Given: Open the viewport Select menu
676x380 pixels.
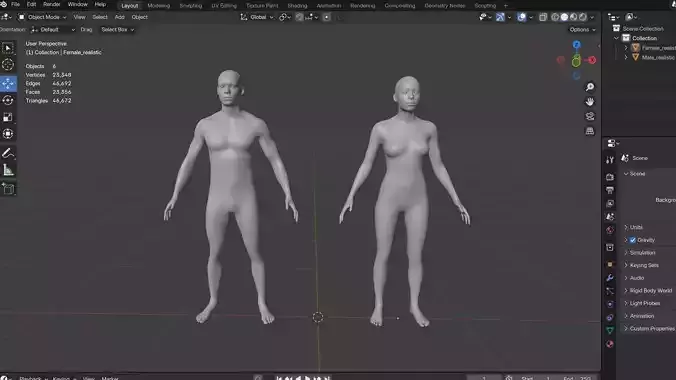Looking at the screenshot, I should (x=100, y=17).
